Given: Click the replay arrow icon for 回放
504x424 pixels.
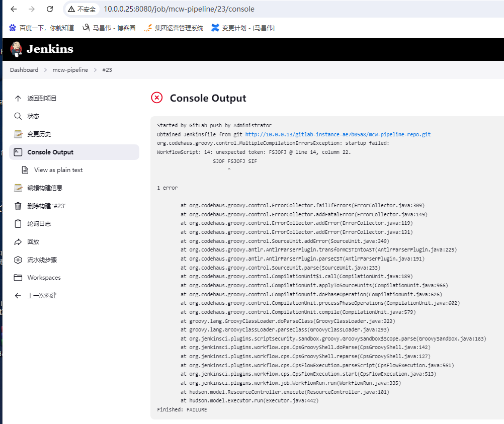Looking at the screenshot, I should [18, 242].
